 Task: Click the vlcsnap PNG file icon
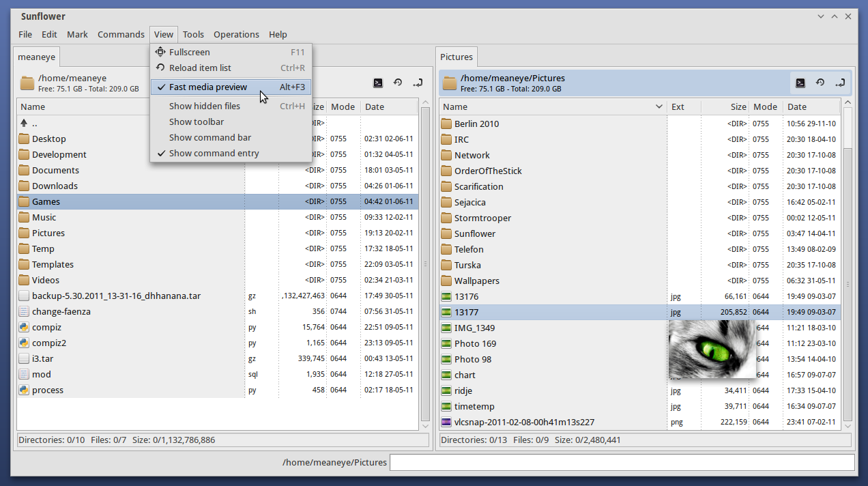point(446,423)
